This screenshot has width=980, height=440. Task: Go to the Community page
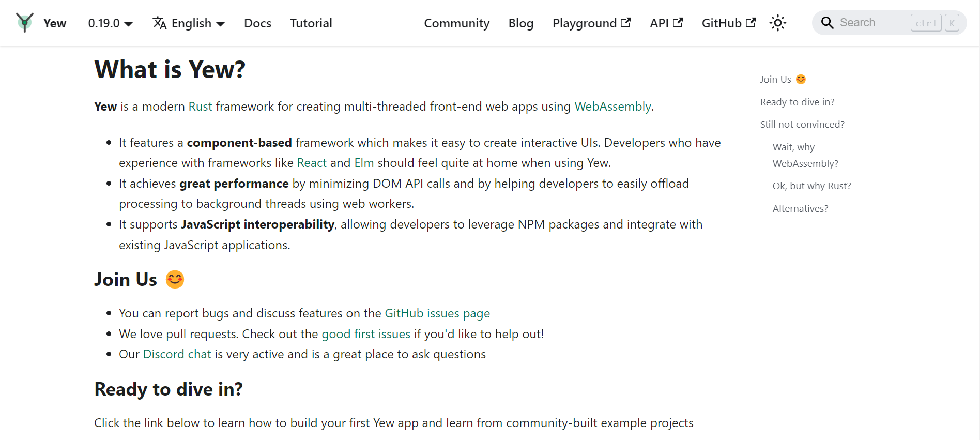[x=457, y=23]
